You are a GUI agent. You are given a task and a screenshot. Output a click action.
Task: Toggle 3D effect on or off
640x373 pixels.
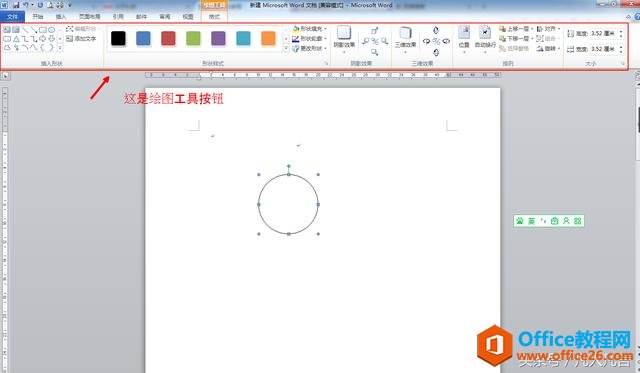point(436,41)
